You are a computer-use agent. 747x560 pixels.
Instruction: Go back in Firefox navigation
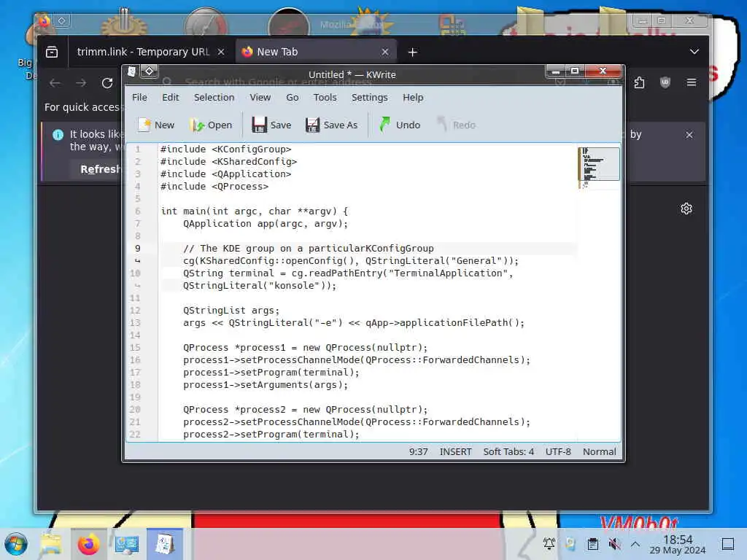tap(55, 83)
